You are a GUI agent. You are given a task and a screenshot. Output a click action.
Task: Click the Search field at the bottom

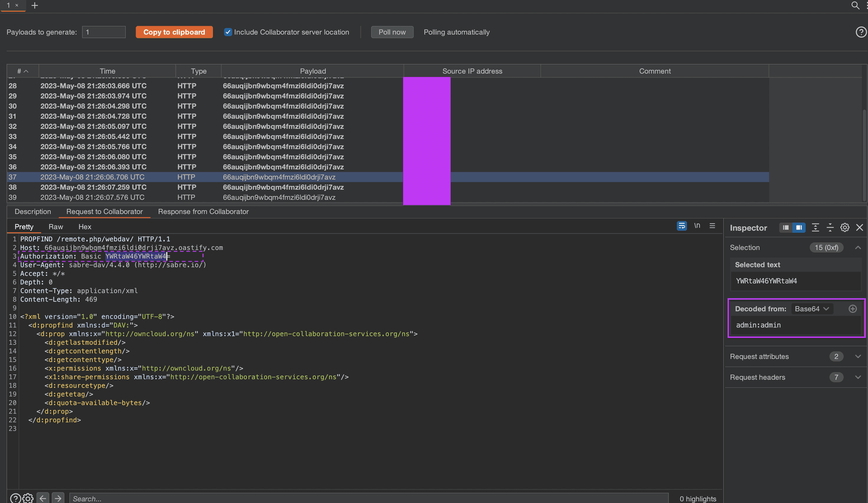click(x=368, y=498)
